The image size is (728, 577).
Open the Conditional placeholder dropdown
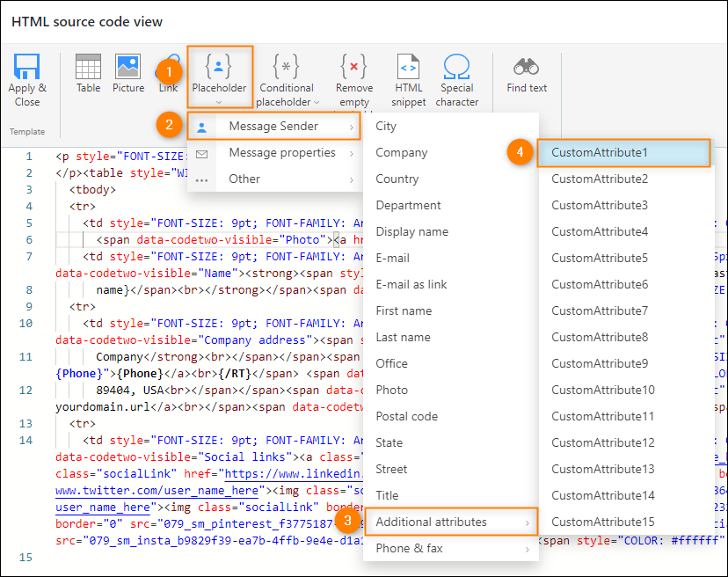[287, 80]
